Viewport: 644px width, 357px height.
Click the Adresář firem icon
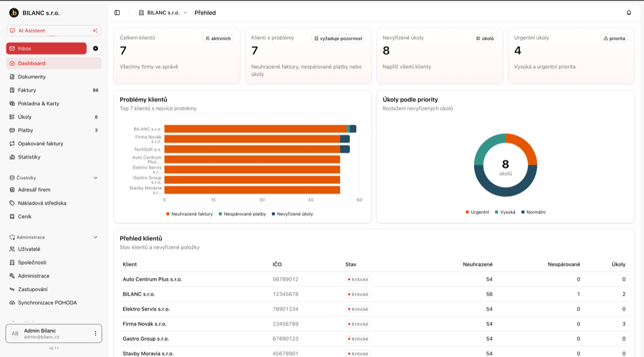pos(12,189)
